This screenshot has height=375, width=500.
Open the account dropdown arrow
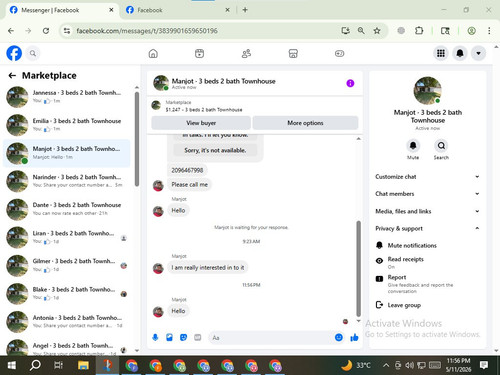(478, 53)
